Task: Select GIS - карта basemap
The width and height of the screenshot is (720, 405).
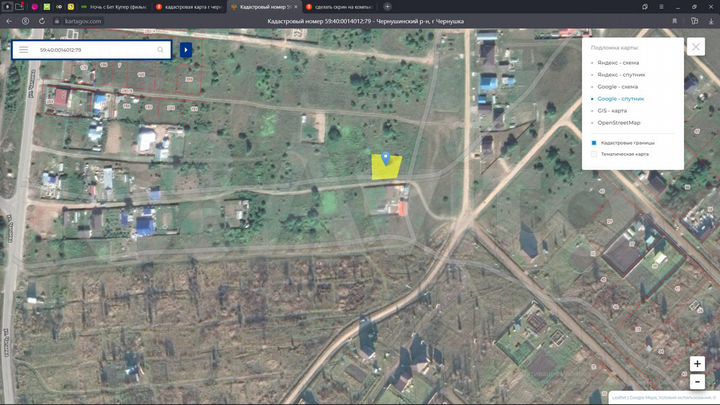Action: pos(612,111)
